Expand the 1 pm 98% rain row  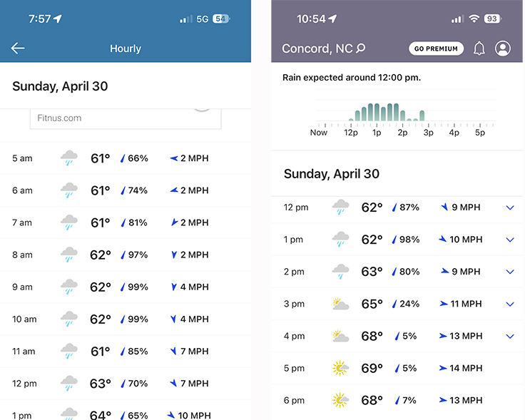(509, 240)
